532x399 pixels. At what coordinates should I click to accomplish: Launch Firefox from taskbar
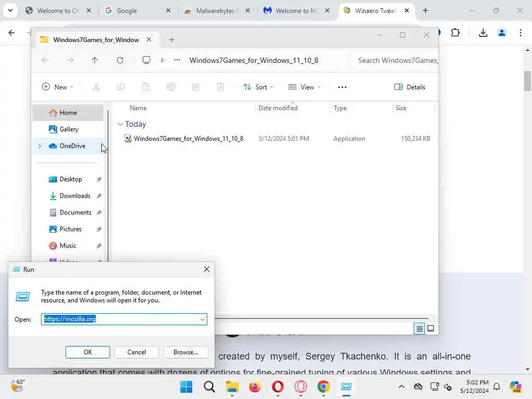pos(255,387)
